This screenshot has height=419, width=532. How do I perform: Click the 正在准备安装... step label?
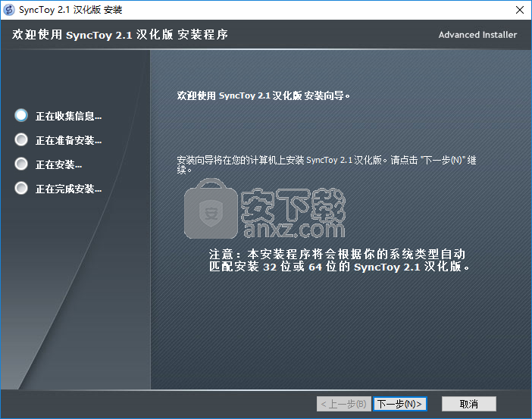(x=68, y=140)
